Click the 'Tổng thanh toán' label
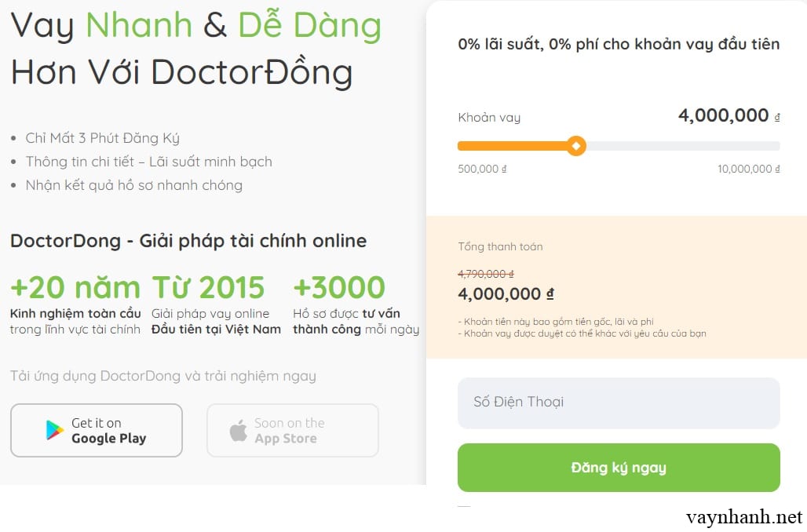The image size is (807, 532). [500, 246]
